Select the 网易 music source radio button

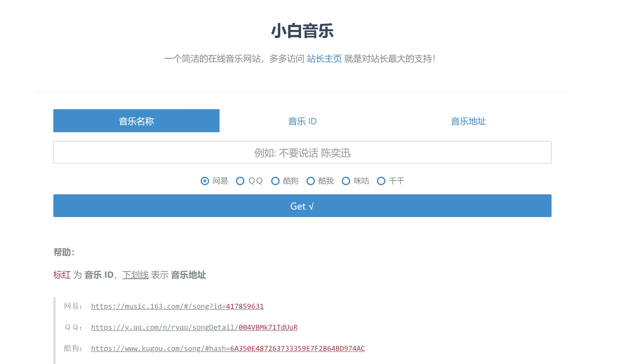tap(205, 181)
